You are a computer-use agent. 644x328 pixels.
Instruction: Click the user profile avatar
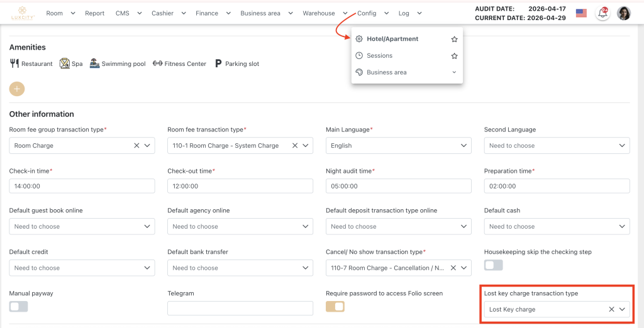[x=623, y=13]
